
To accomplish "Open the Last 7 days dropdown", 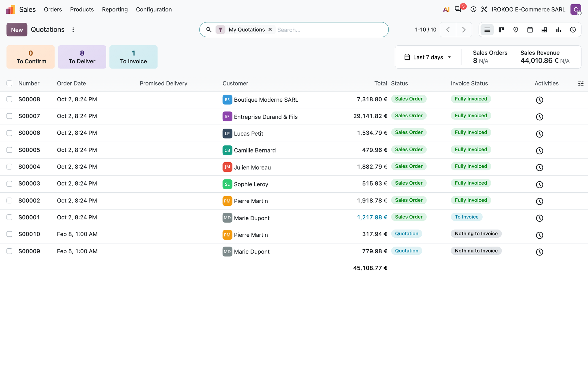I will [x=428, y=57].
